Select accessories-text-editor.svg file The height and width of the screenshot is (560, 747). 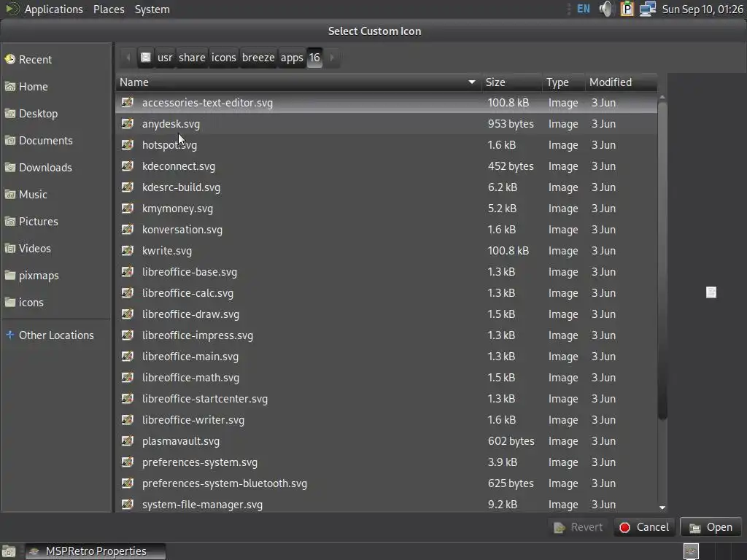(x=387, y=103)
